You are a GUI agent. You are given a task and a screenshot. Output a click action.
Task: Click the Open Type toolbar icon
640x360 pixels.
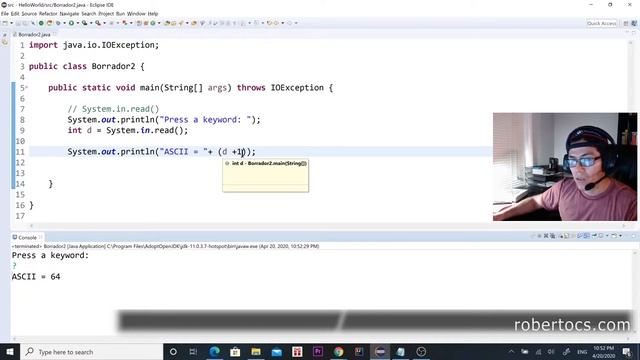click(x=167, y=23)
